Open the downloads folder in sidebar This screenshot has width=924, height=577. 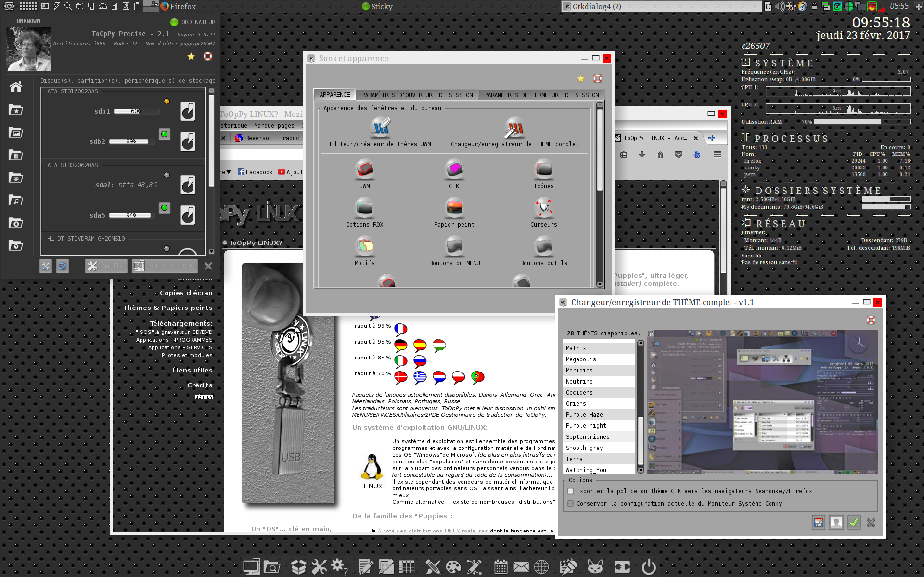coord(16,223)
